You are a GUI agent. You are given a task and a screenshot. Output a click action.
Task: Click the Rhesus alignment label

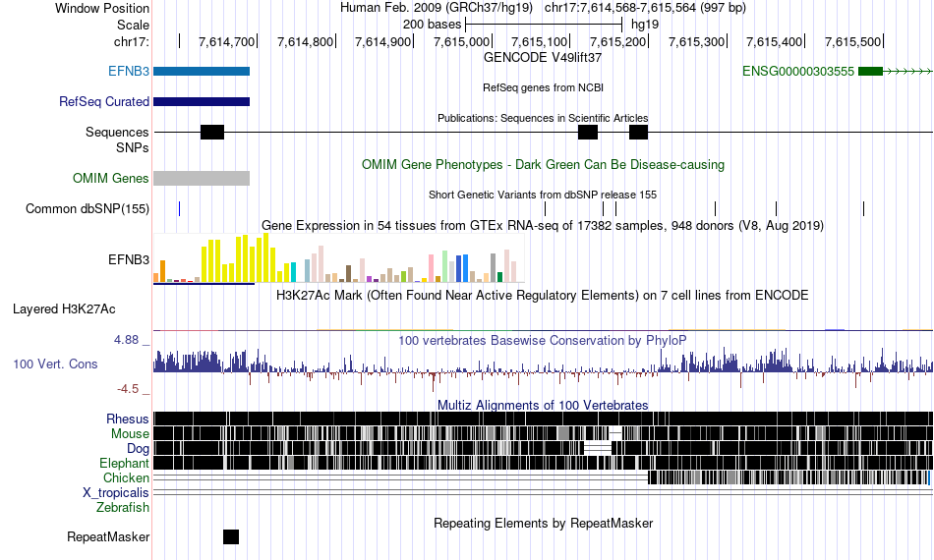click(x=128, y=420)
